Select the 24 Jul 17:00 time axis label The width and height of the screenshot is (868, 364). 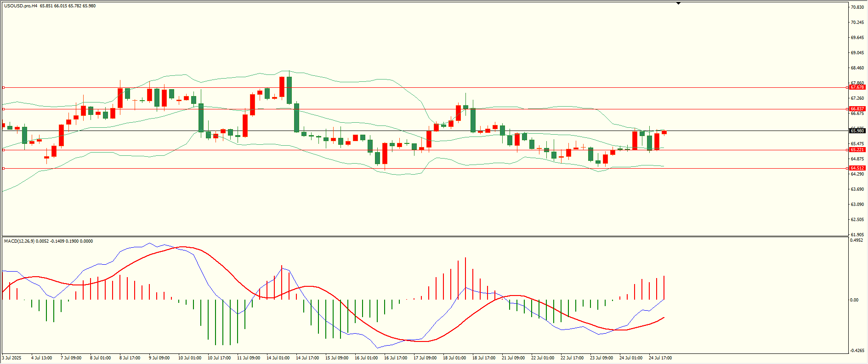click(x=660, y=358)
